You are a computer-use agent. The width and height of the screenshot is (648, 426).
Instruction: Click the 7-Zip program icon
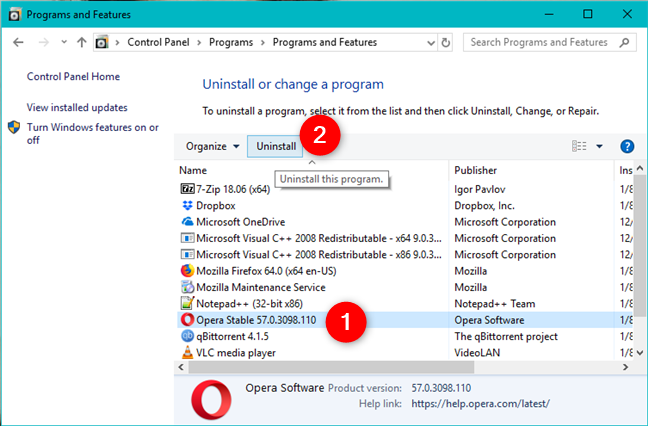pyautogui.click(x=187, y=189)
